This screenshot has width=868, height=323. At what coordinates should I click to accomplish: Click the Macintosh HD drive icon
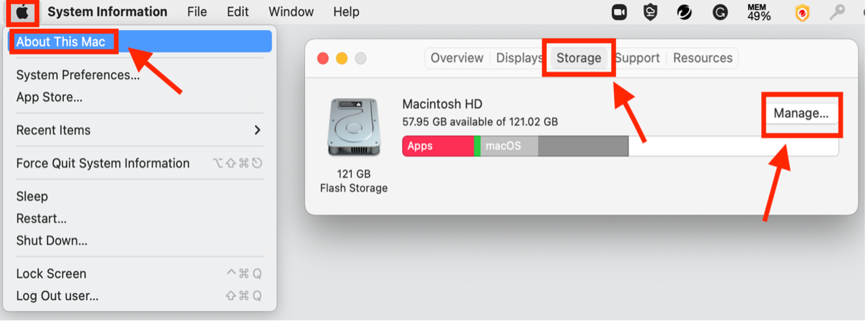point(354,127)
